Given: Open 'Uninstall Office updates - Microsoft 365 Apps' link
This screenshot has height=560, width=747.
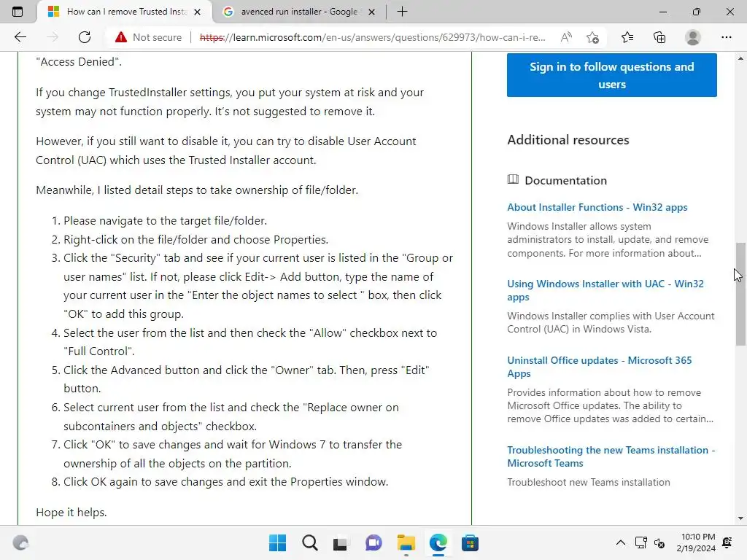Looking at the screenshot, I should coord(600,367).
